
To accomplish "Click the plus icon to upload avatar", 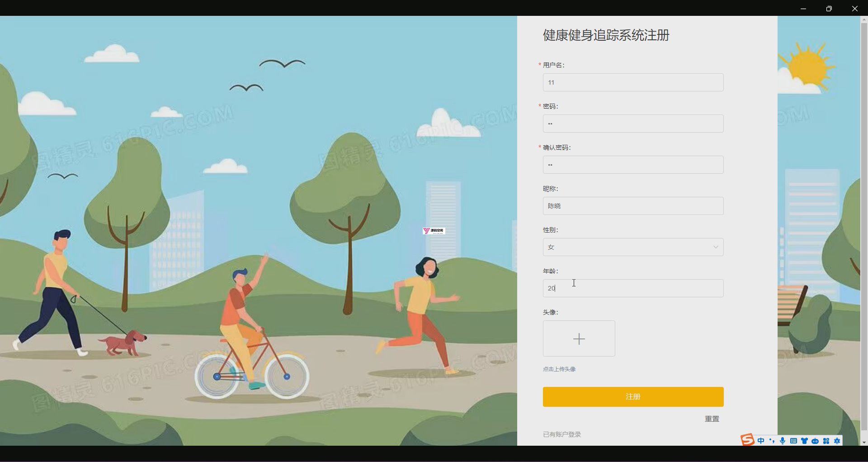I will pos(579,339).
